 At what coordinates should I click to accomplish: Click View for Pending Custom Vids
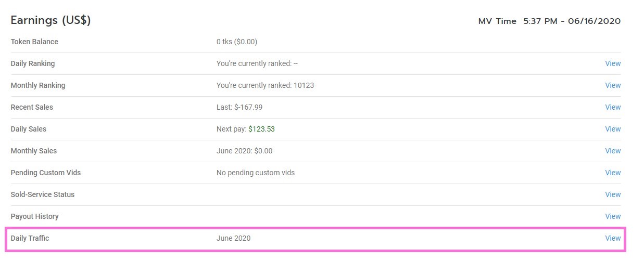613,173
